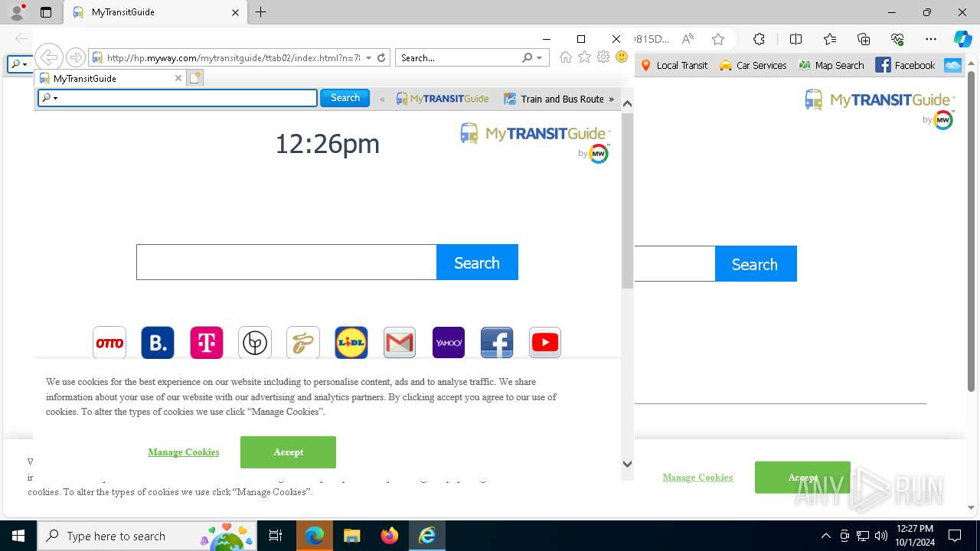The width and height of the screenshot is (980, 551).
Task: Click the large Search button in IE page
Action: click(x=477, y=262)
